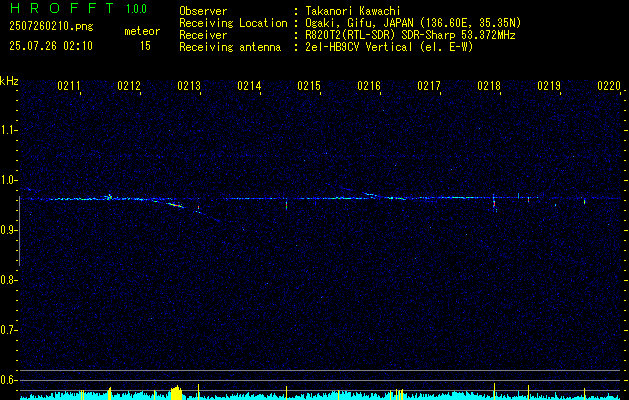Select antenna text 2el-HB9CV Vertical (el. E-W)
This screenshot has width=629, height=400.
(x=389, y=47)
